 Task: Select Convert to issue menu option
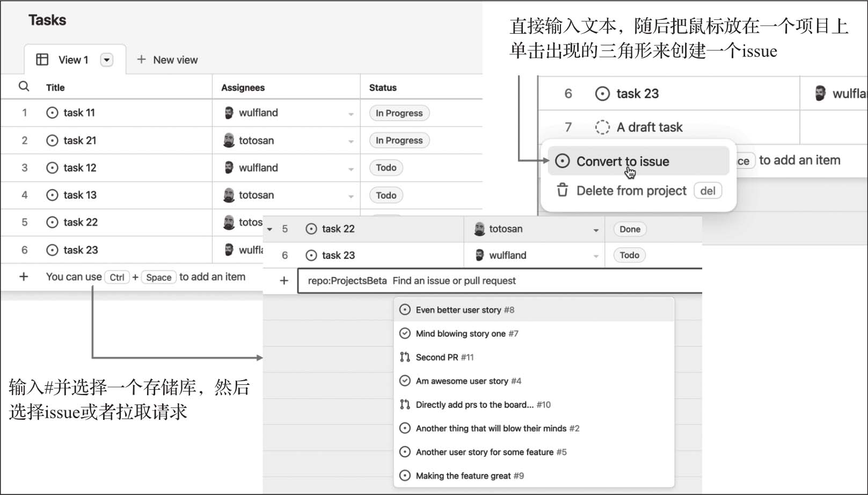(x=623, y=161)
